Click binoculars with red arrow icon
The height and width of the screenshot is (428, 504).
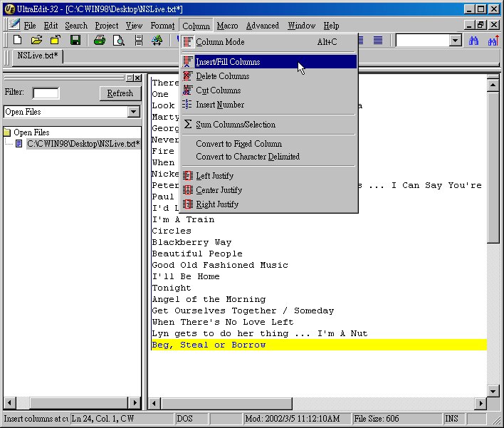[x=493, y=41]
